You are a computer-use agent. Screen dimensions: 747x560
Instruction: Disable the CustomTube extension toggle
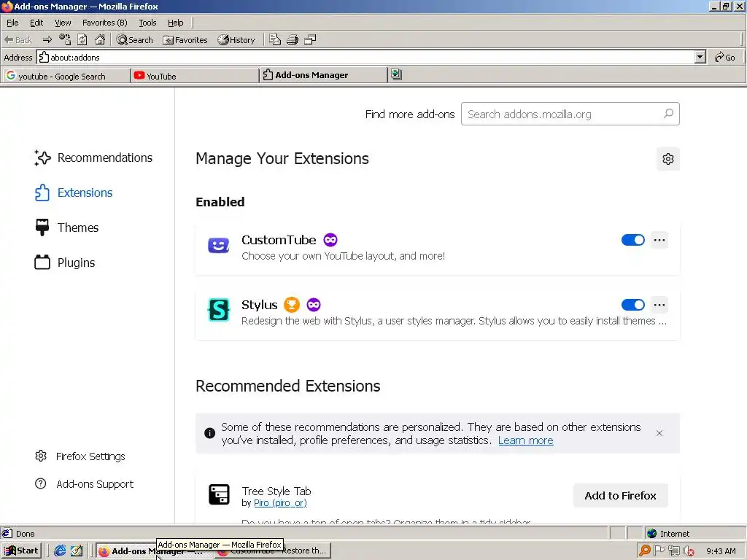coord(632,239)
